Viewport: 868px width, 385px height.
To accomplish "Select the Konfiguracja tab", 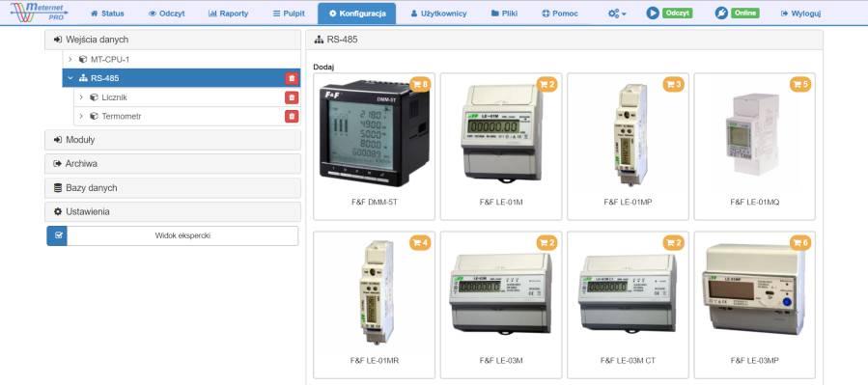I will [356, 14].
